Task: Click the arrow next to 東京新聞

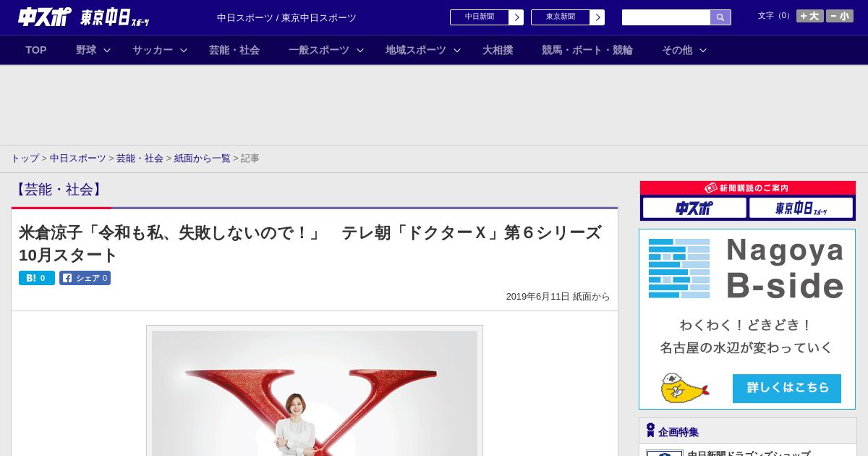Action: (x=597, y=17)
